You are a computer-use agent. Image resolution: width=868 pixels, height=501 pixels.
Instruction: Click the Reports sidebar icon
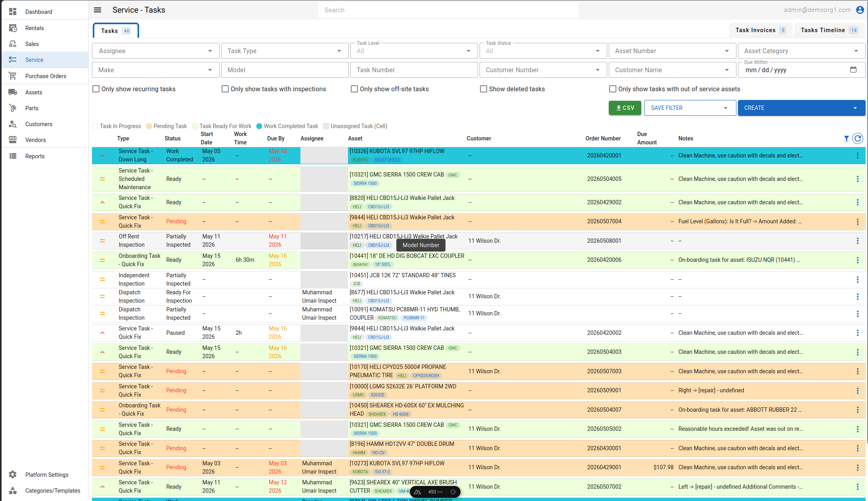click(x=13, y=156)
